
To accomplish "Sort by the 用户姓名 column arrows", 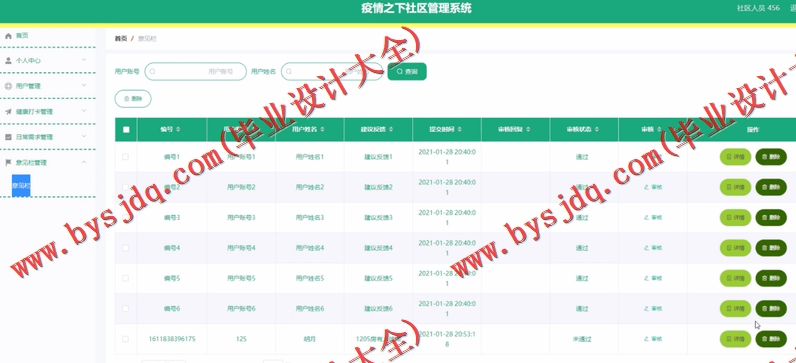I will point(322,130).
